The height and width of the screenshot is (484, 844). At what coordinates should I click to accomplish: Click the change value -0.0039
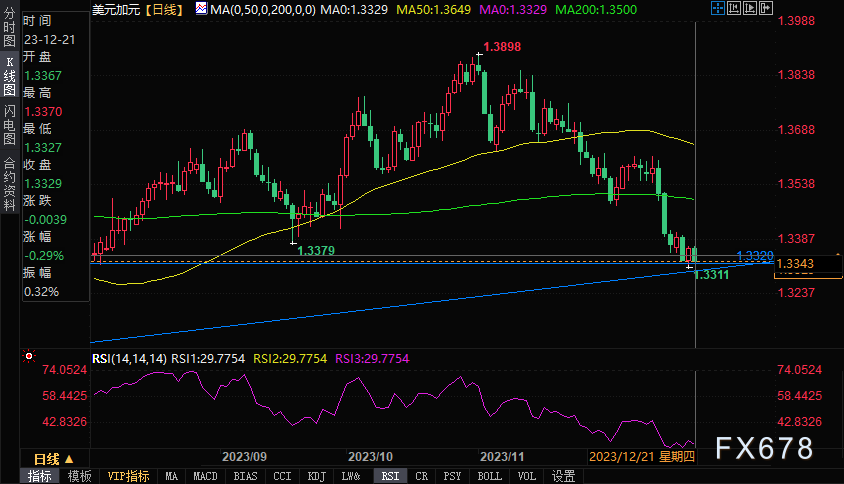coord(45,220)
